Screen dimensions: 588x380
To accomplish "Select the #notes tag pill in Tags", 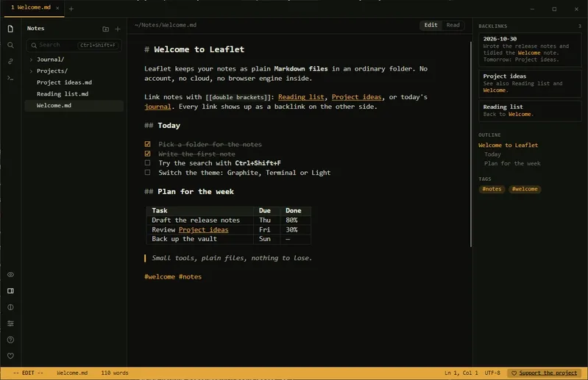I will tap(492, 189).
